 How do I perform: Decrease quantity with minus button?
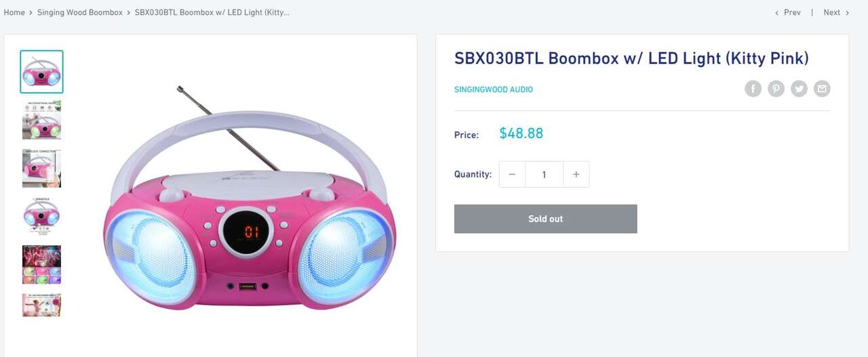(512, 174)
